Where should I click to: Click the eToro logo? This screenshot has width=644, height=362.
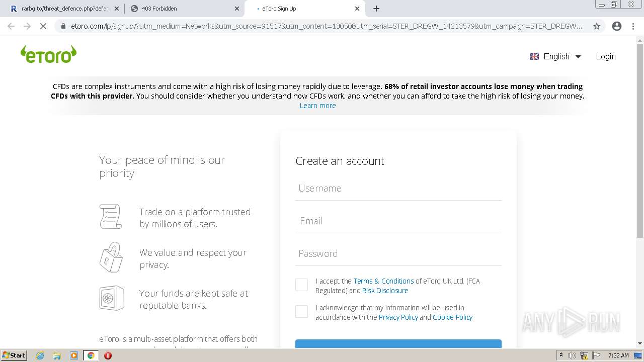tap(48, 54)
